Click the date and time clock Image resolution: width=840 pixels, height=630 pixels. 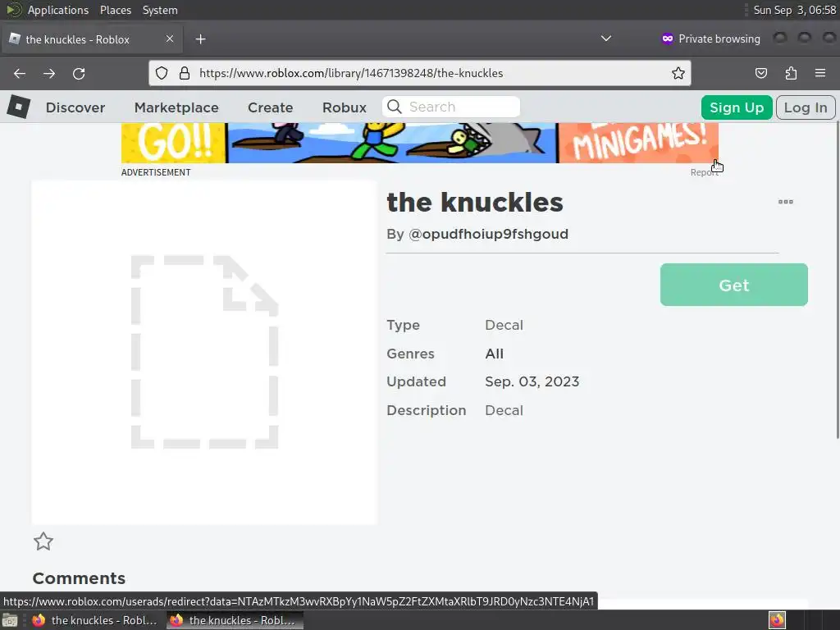pos(794,10)
